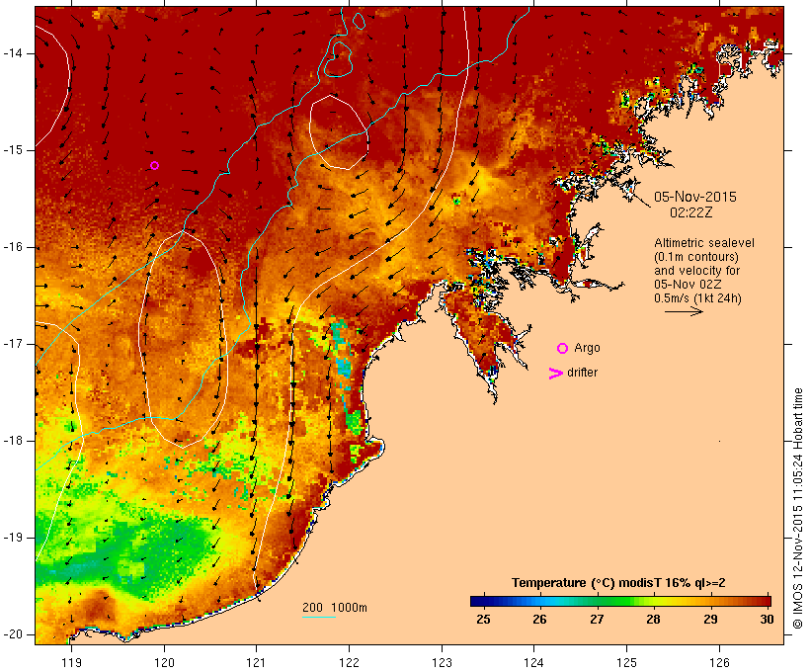Screen dimensions: 810x672
Task: Click the Argo float marker on the map
Action: tap(154, 165)
